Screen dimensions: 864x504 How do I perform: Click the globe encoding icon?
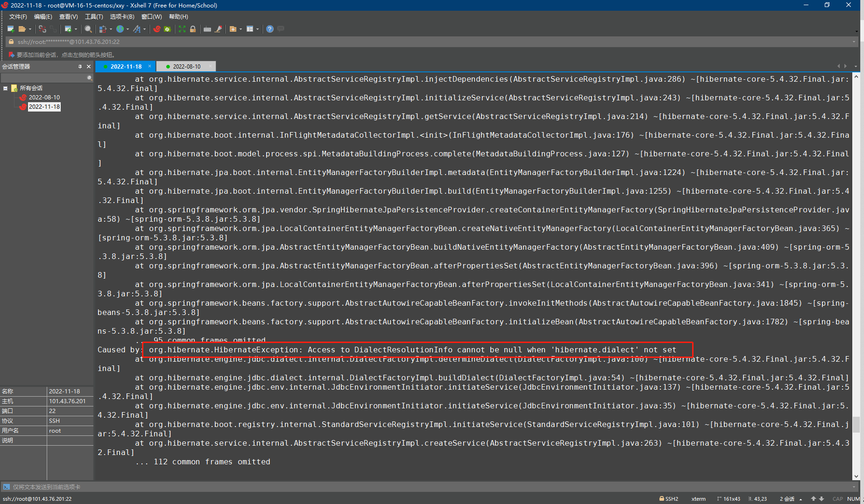pyautogui.click(x=120, y=29)
